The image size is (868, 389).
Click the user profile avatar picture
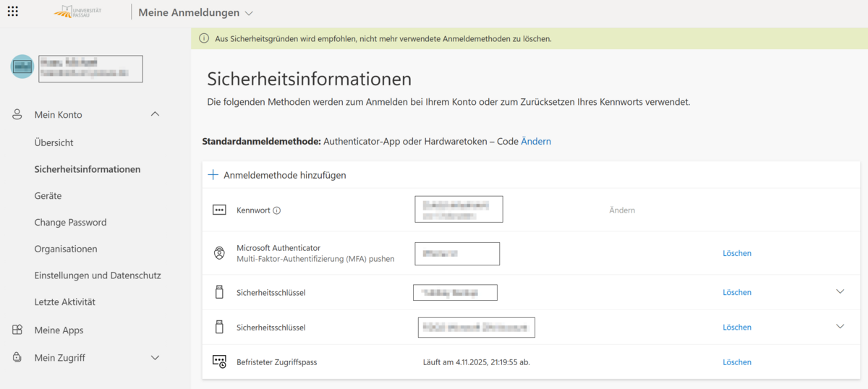[x=22, y=67]
